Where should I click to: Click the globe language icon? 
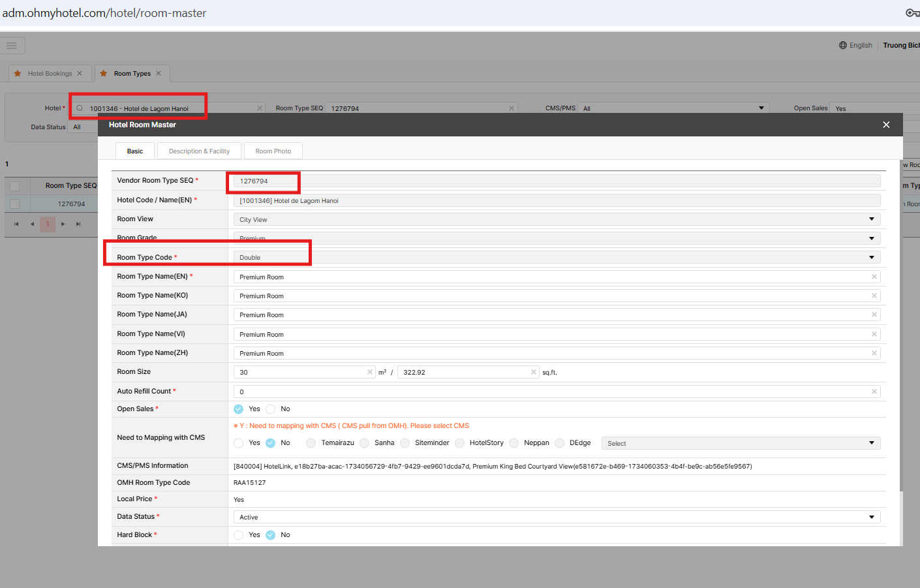coord(842,46)
